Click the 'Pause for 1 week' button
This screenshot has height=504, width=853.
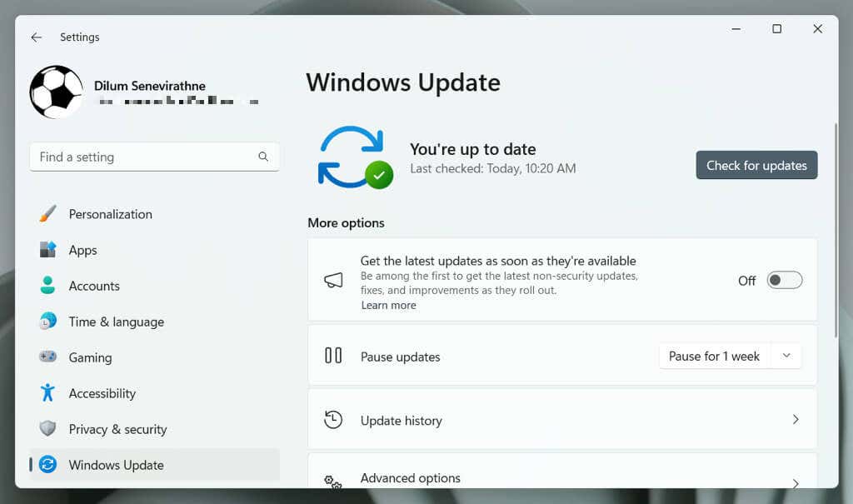coord(714,357)
